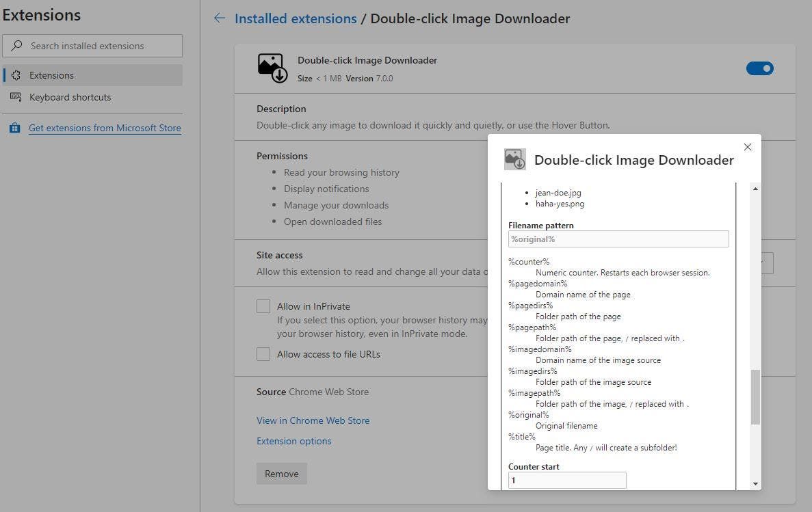The image size is (812, 512).
Task: Click the %pagedirs% pattern term
Action: coord(530,305)
